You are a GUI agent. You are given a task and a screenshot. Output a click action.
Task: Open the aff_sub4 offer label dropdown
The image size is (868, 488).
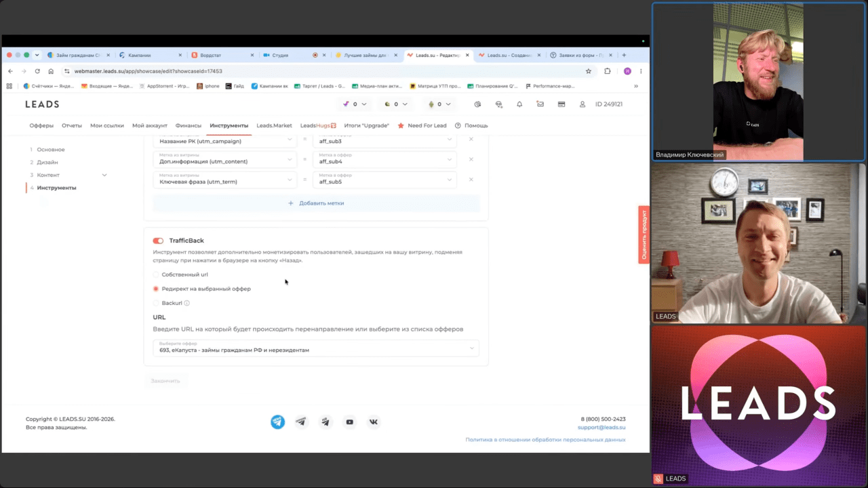[384, 159]
